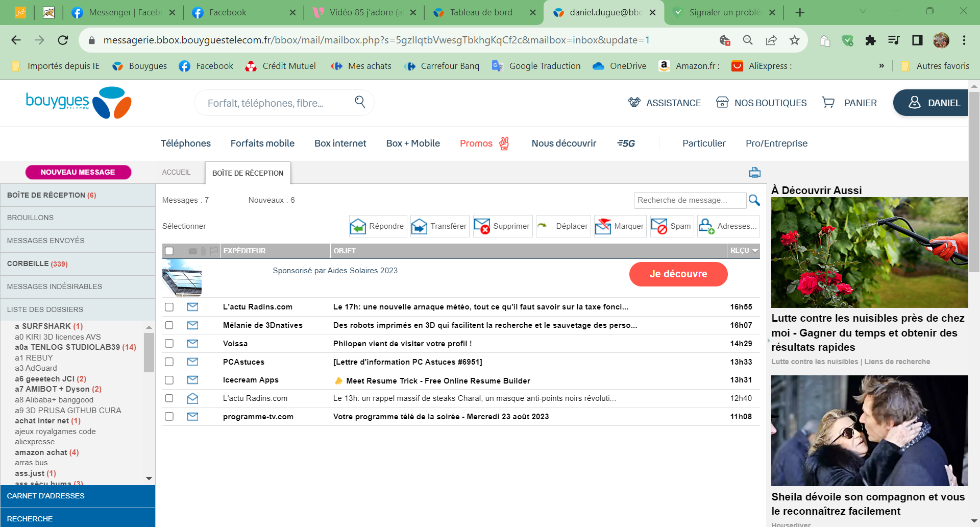The height and width of the screenshot is (527, 980).
Task: Click the print mailbox icon
Action: click(x=754, y=173)
